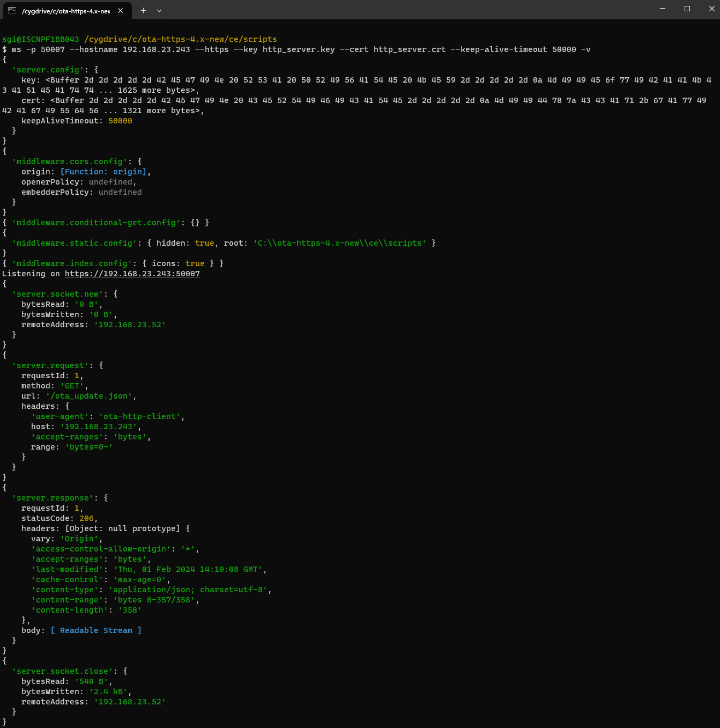720x728 pixels.
Task: Click the statusCode value 206
Action: (x=86, y=518)
